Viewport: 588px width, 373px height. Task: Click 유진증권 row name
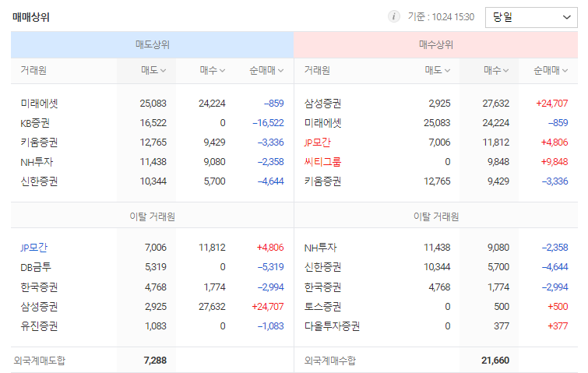(x=39, y=326)
